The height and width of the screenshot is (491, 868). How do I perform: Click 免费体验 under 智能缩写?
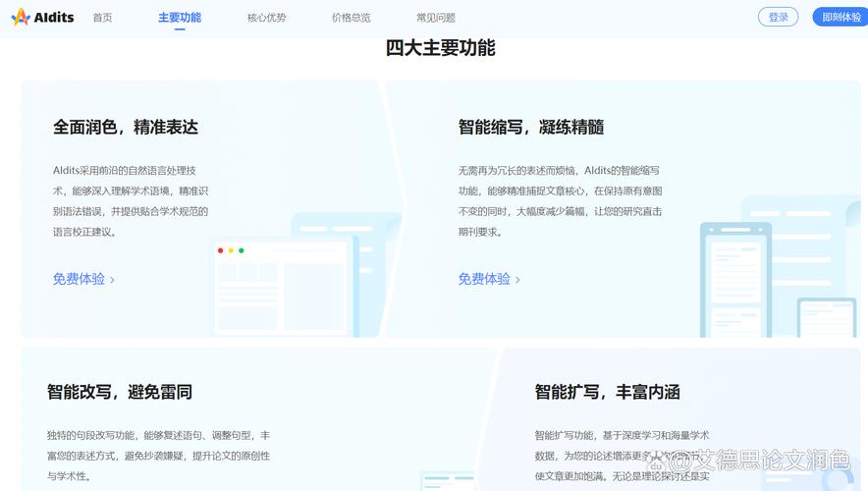click(x=489, y=279)
